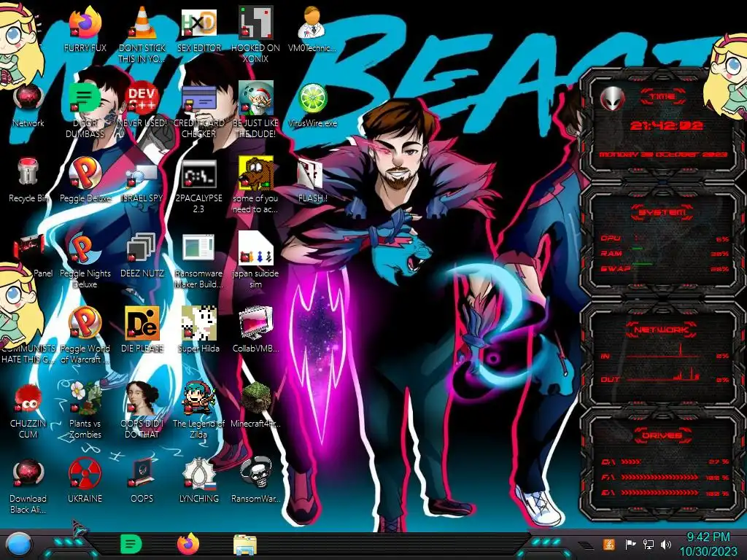The height and width of the screenshot is (560, 747).
Task: Click the volume speaker tray icon
Action: tap(666, 544)
